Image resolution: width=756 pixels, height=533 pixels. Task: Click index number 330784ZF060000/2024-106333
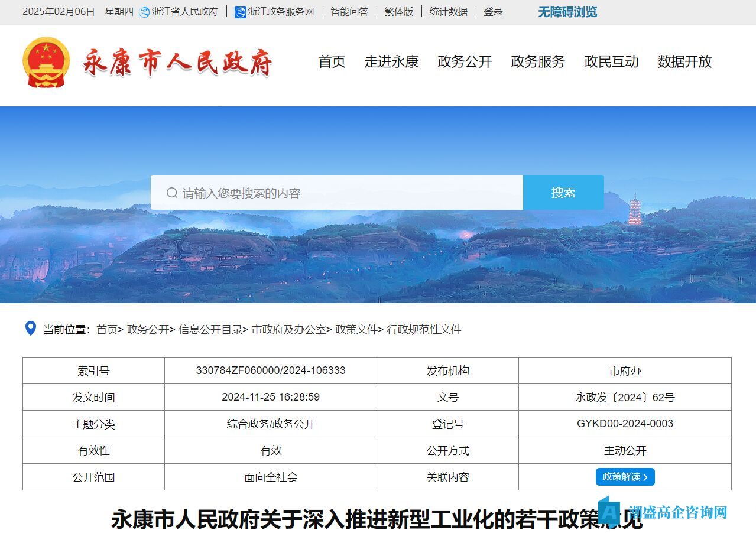coord(271,370)
